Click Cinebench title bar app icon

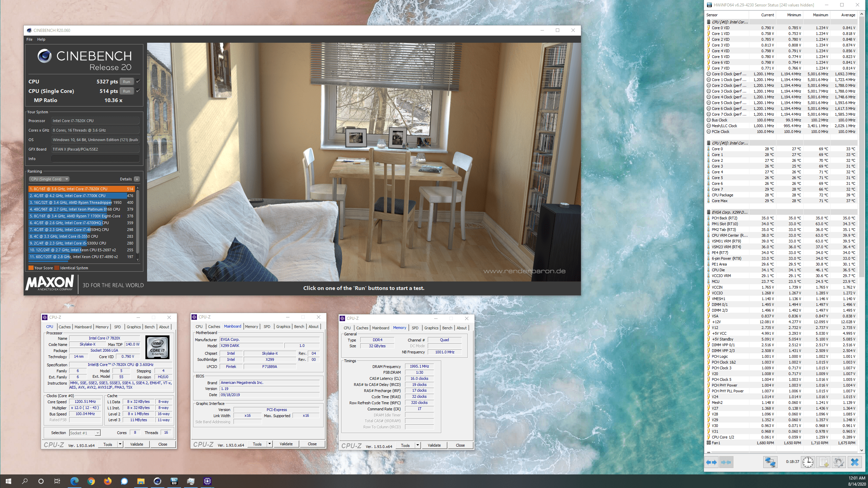pos(29,30)
